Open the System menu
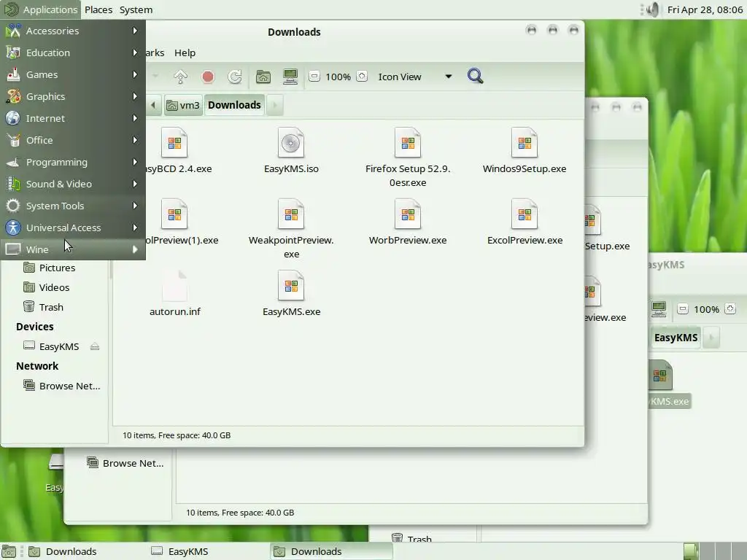This screenshot has width=747, height=560. tap(136, 9)
